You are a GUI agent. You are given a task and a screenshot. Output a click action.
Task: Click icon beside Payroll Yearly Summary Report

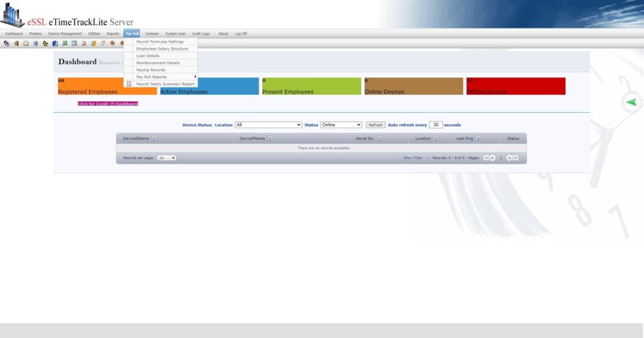point(129,84)
